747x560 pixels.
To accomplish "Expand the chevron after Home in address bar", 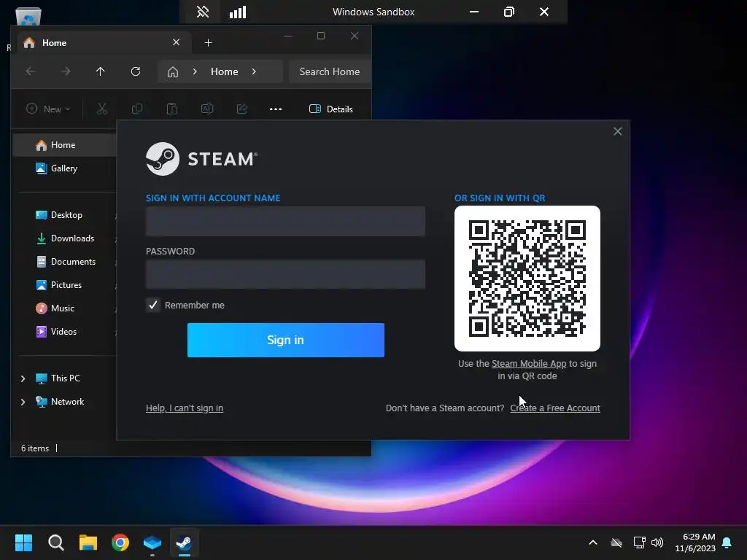I will 254,71.
